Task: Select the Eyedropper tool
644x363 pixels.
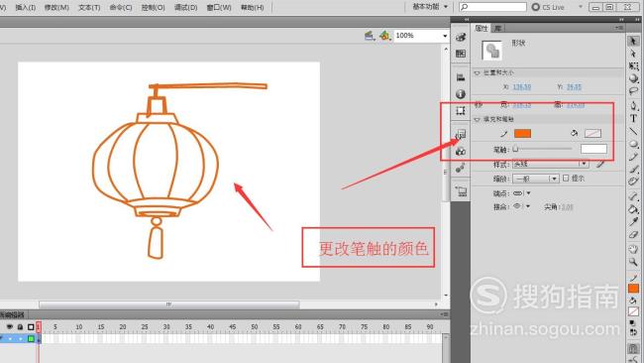Action: tap(633, 221)
